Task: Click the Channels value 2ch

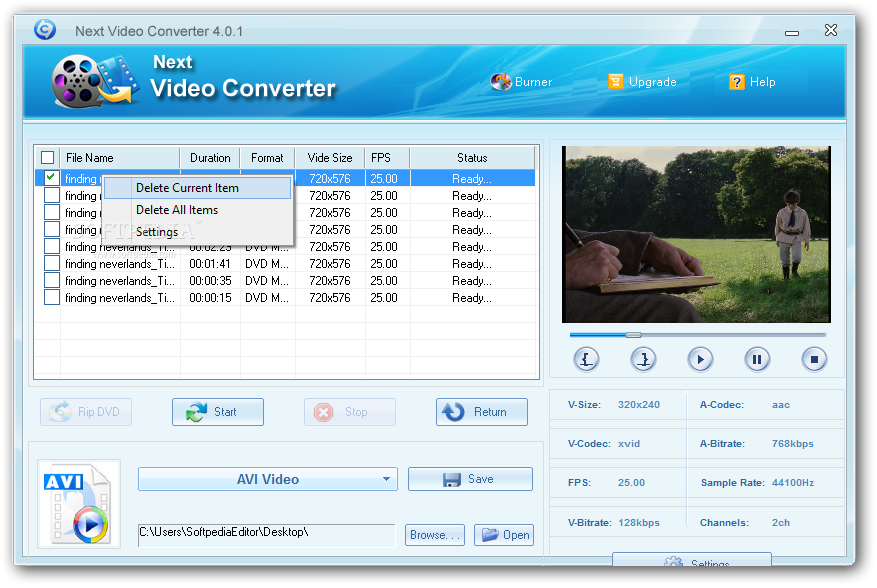Action: 781,523
